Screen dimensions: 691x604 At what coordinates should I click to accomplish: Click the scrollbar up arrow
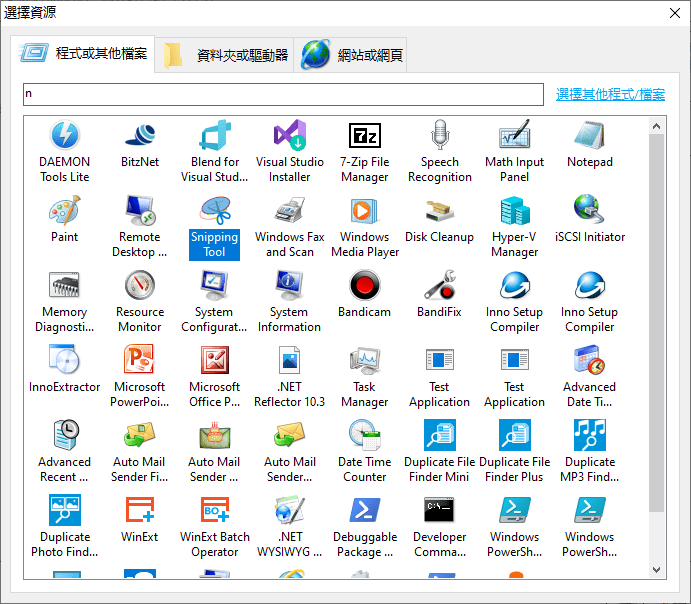(657, 126)
